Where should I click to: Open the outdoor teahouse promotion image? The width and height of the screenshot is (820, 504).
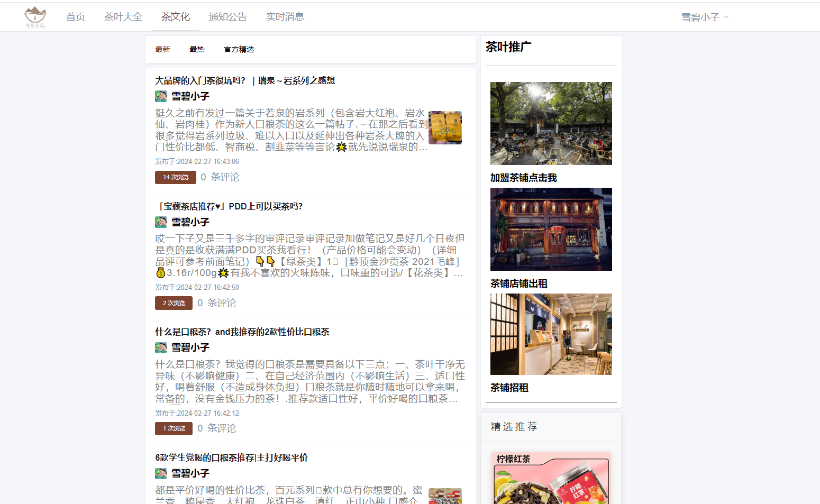551,123
